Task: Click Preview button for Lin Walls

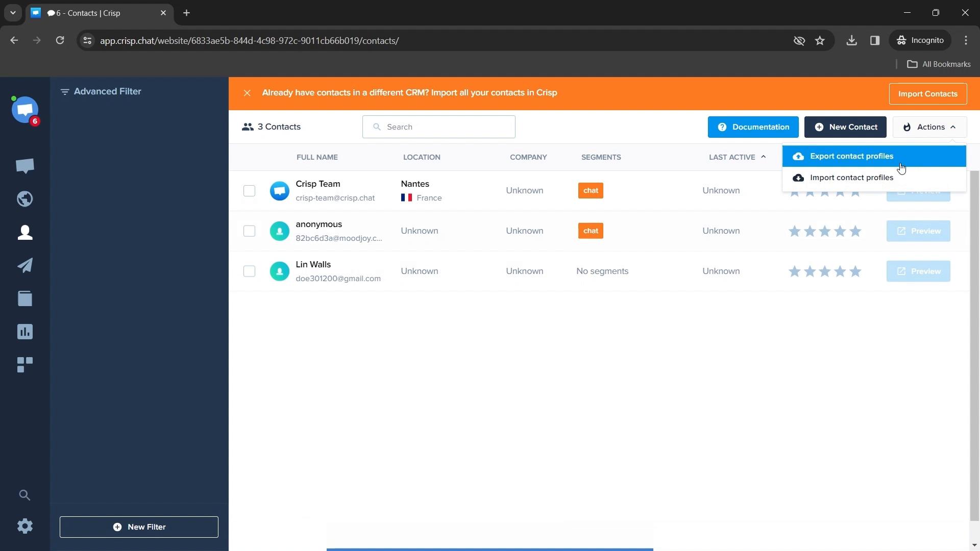Action: click(x=918, y=271)
